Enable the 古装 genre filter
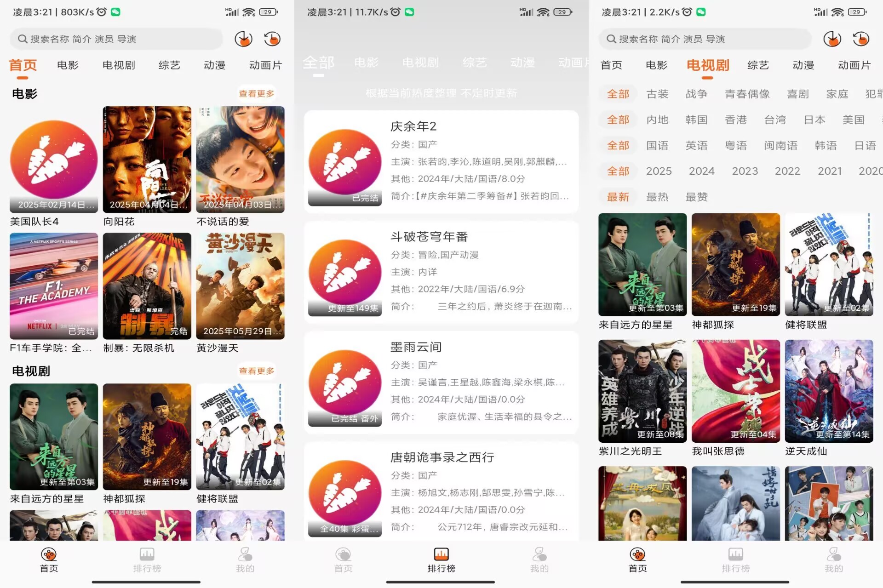The height and width of the screenshot is (588, 883). [658, 94]
